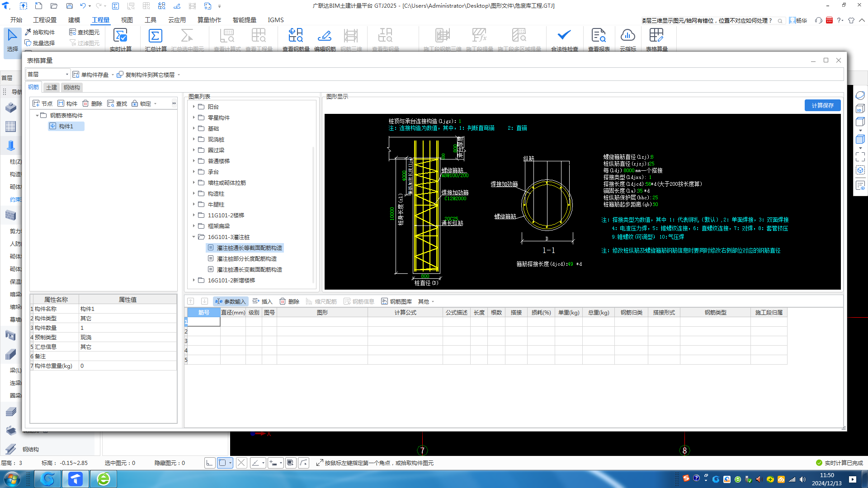Collapse the 钢筋表格构件 tree node
This screenshot has width=868, height=488.
click(37, 115)
